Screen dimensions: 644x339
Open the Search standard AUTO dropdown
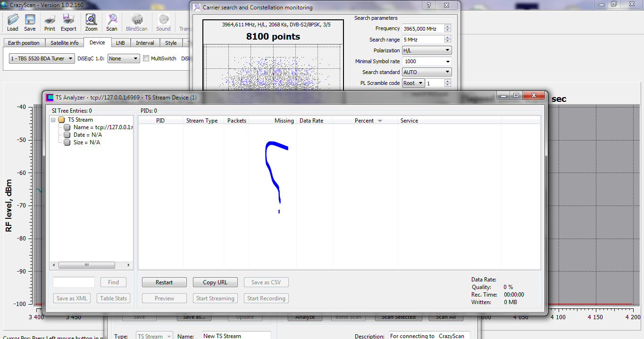click(427, 72)
